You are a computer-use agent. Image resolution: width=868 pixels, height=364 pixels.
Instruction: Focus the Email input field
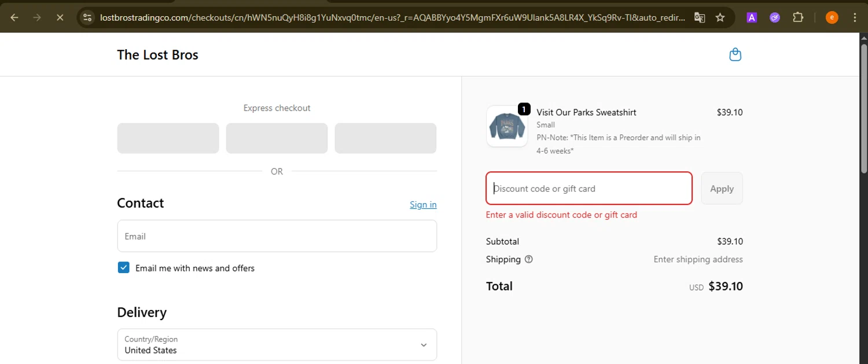(277, 236)
